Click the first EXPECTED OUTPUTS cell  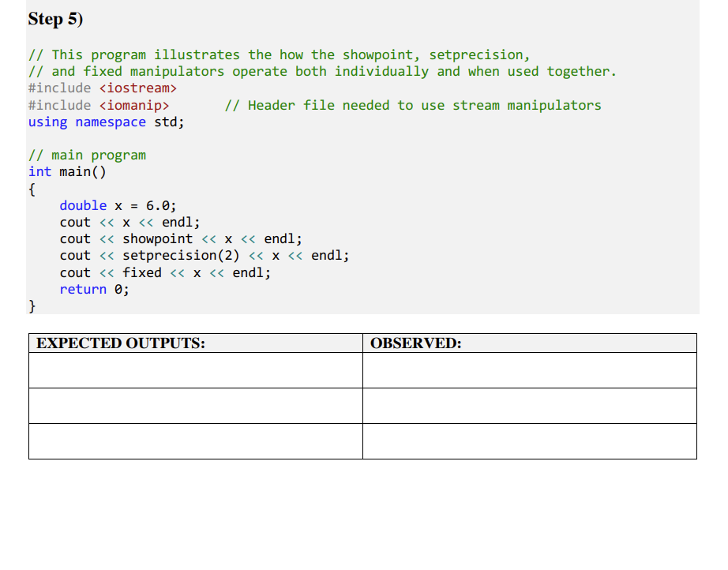coord(193,370)
